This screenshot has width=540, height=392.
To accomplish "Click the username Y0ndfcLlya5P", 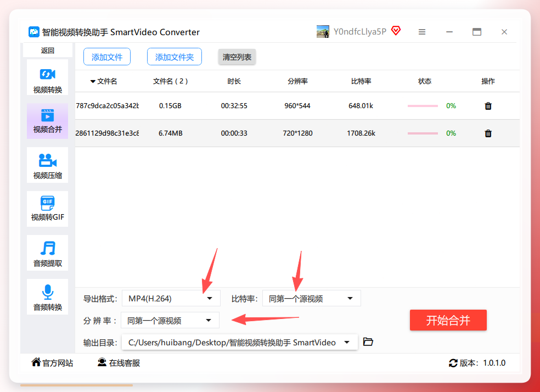I will [360, 32].
